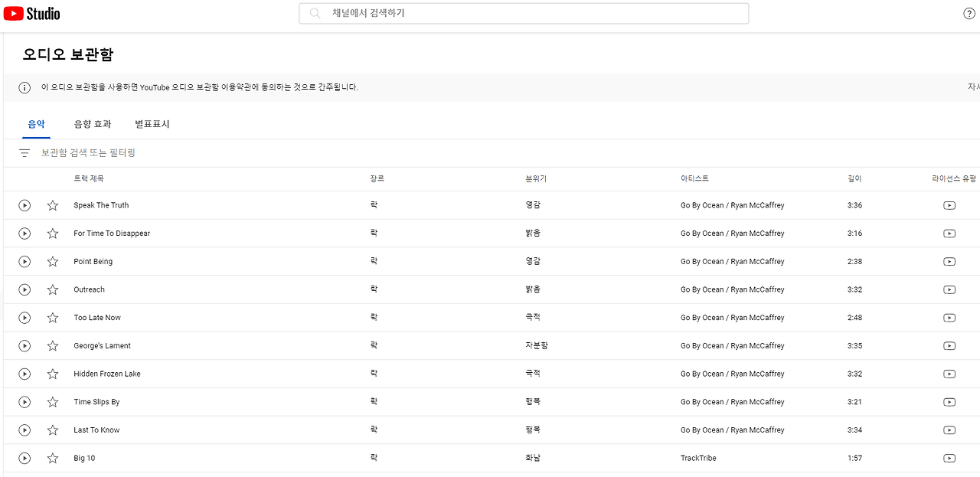Click the license icon for Too Late Now

point(949,318)
